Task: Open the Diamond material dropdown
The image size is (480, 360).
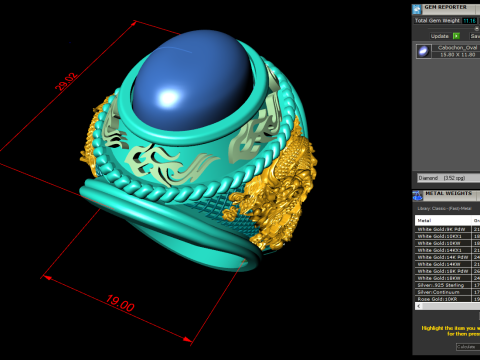Action: (449, 178)
